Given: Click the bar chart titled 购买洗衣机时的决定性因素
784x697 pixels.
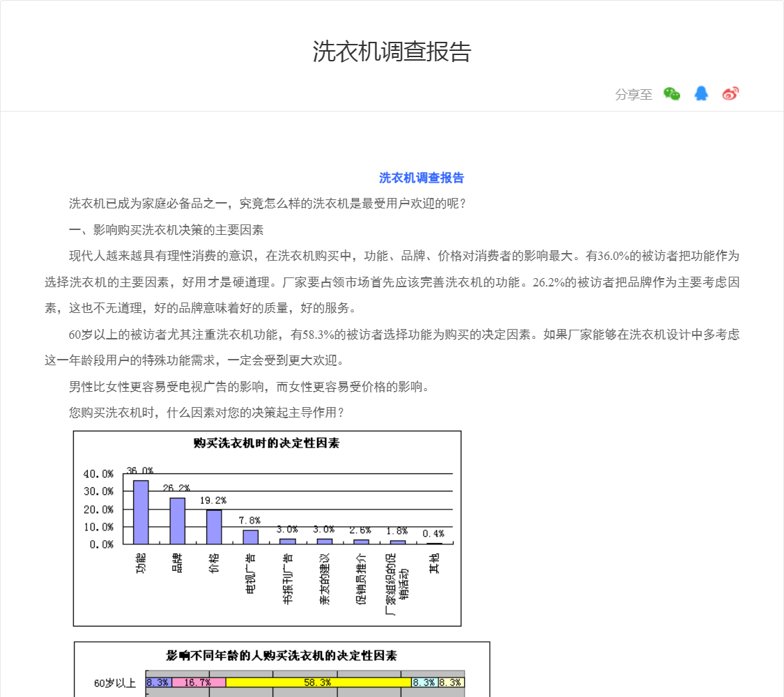Looking at the screenshot, I should click(267, 528).
